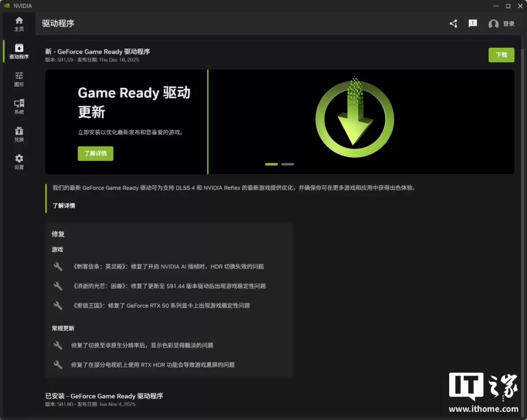
Task: Click the wrench icon beside 《雾锁王国》 fix entry
Action: [x=58, y=305]
